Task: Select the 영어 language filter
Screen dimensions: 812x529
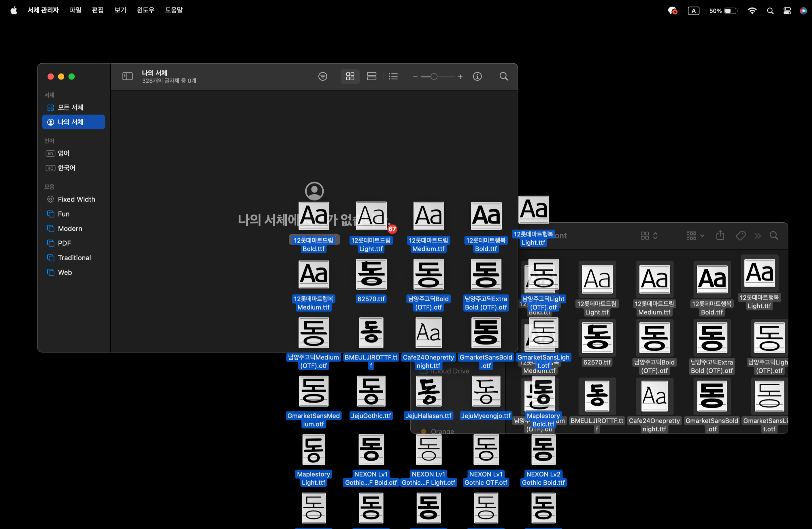Action: pos(73,154)
